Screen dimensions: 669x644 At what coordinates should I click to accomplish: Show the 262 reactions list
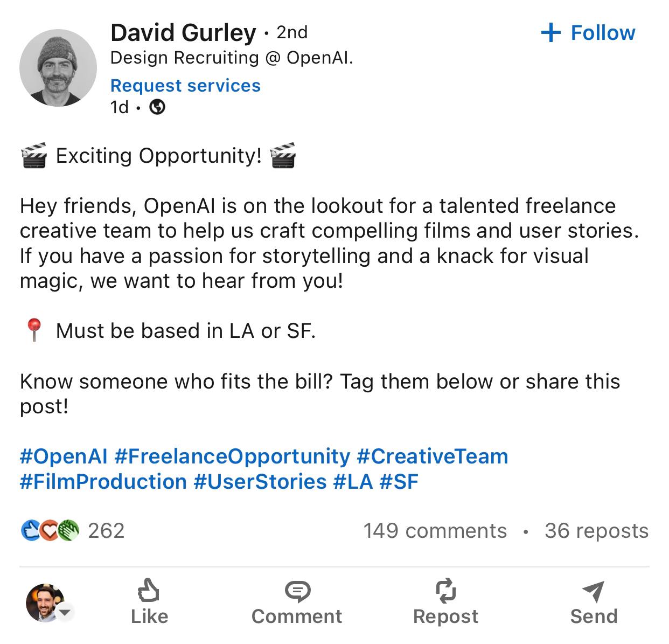pos(106,531)
